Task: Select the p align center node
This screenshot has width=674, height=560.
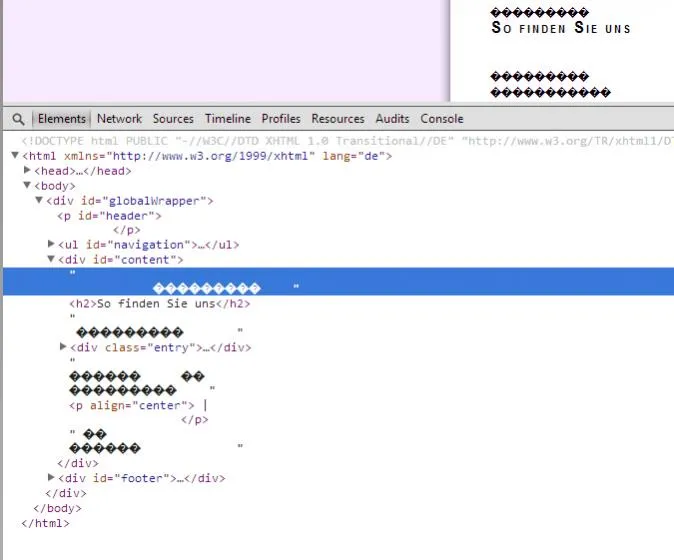Action: (132, 405)
